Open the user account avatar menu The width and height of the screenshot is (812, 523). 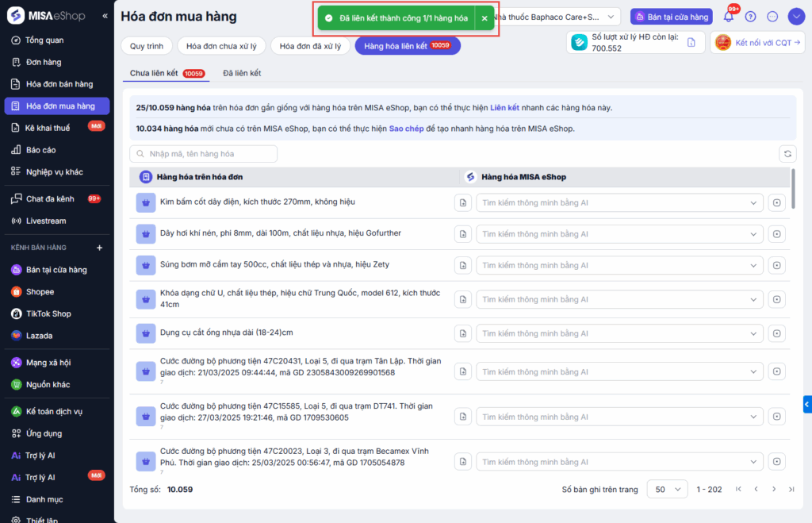796,17
